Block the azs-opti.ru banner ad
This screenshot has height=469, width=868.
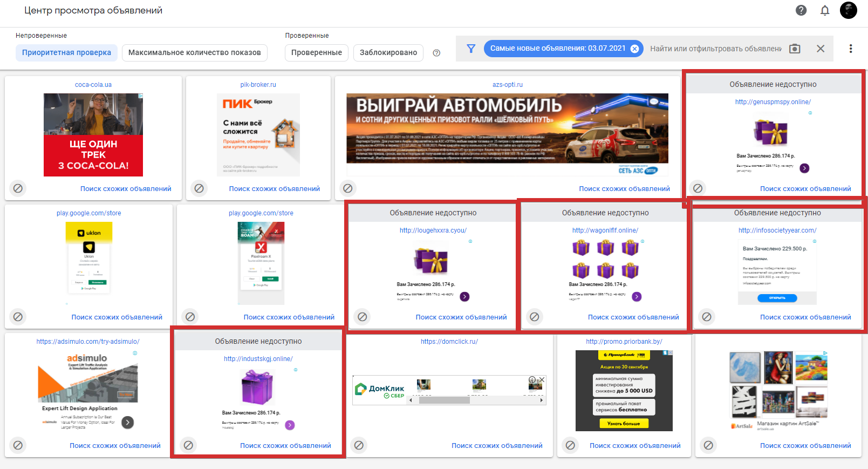point(348,188)
